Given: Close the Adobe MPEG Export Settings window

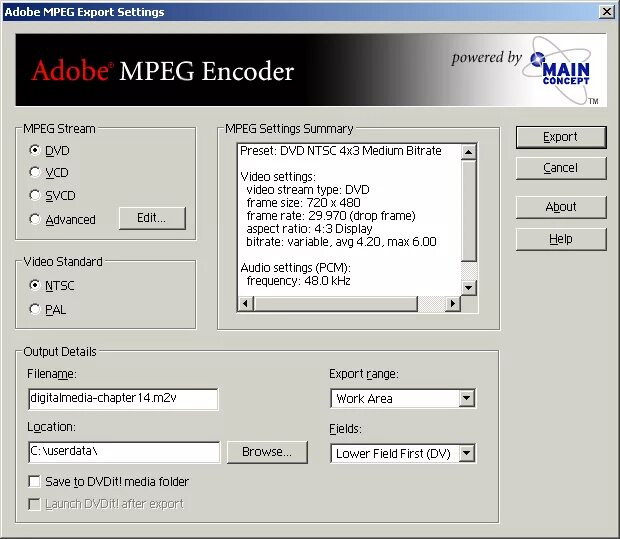Looking at the screenshot, I should (607, 11).
